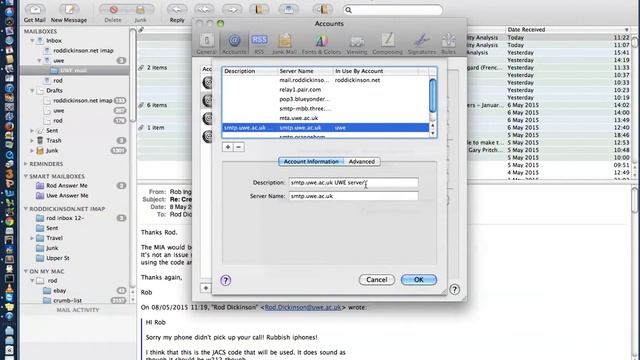
Task: Select mail.roddickinson server row
Action: (x=326, y=80)
